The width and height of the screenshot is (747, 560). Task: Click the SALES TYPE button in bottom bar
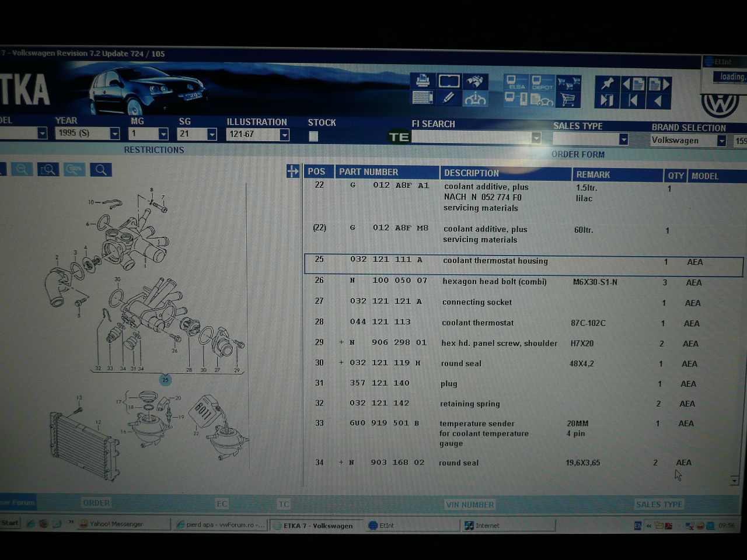point(659,505)
